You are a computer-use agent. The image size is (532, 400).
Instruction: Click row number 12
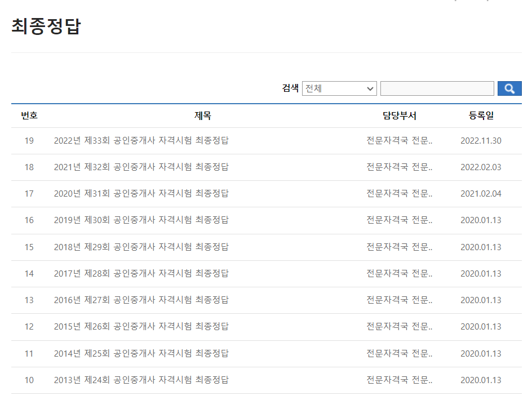[29, 327]
